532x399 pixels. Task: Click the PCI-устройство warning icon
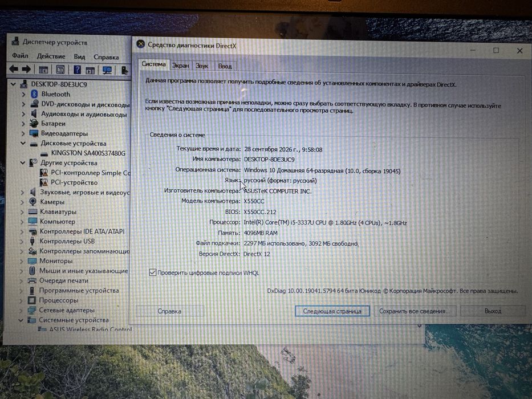[43, 182]
